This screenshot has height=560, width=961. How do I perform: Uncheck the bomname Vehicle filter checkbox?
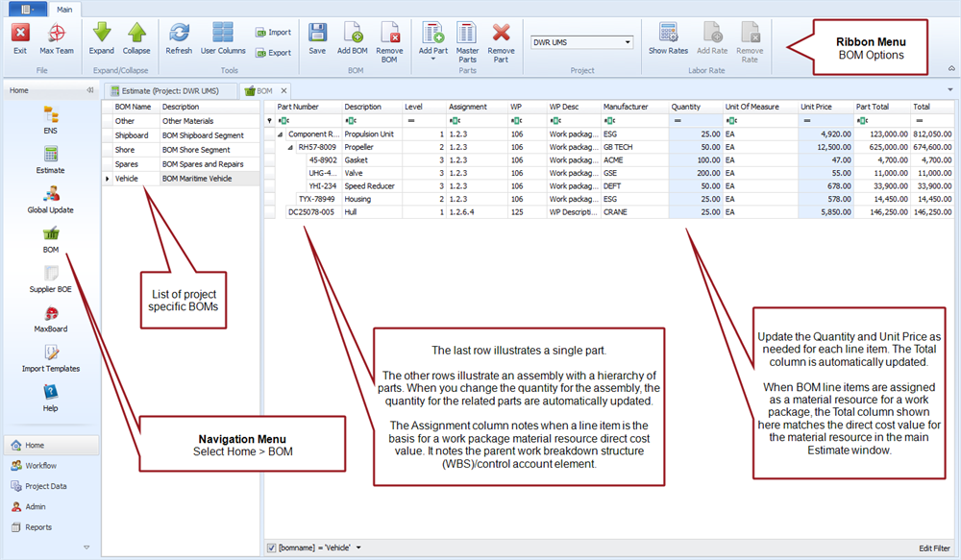[271, 548]
